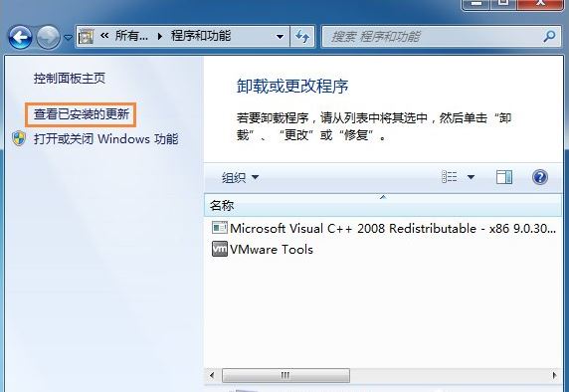Click the double chevron in address bar

pos(104,36)
